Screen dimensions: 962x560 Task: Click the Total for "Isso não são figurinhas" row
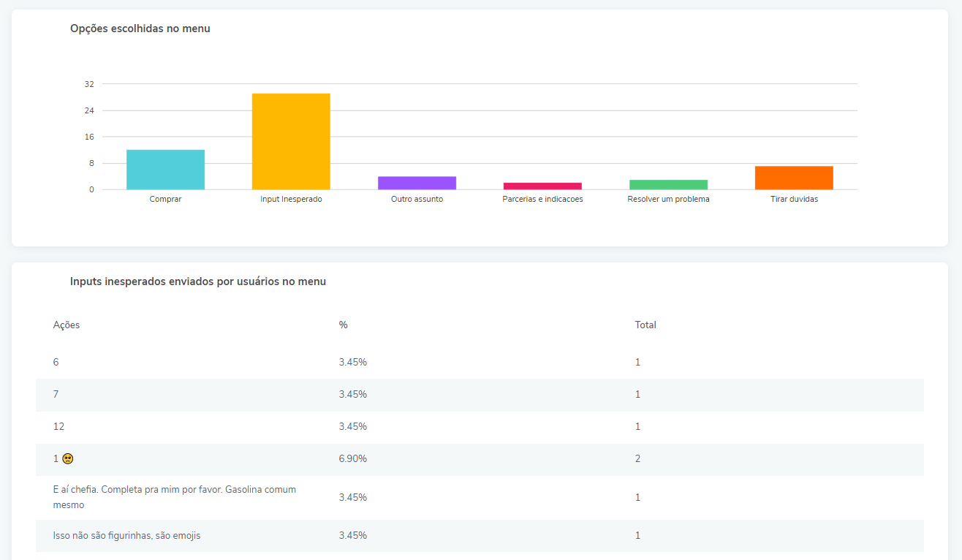[x=637, y=535]
